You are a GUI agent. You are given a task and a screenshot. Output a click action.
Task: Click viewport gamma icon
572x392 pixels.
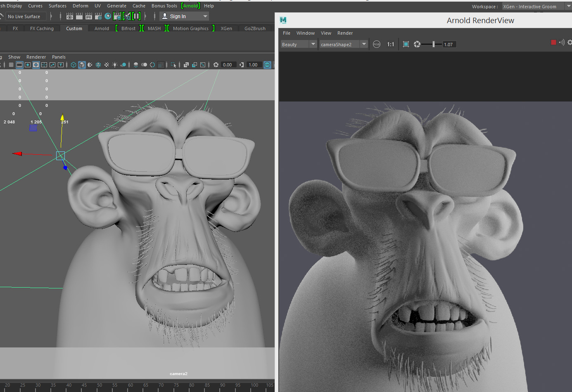(x=241, y=65)
